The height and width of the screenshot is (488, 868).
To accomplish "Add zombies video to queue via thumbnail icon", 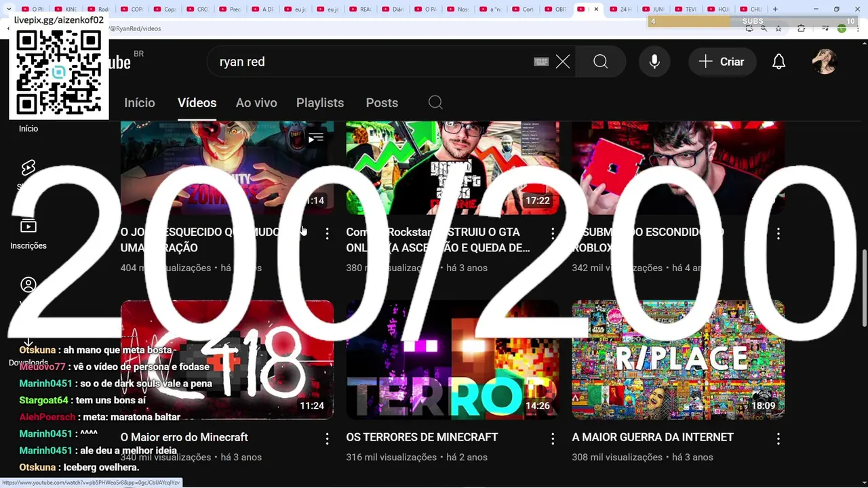I will click(316, 139).
